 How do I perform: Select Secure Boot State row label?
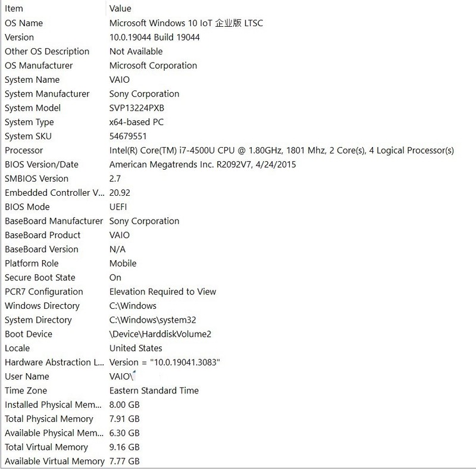point(40,277)
